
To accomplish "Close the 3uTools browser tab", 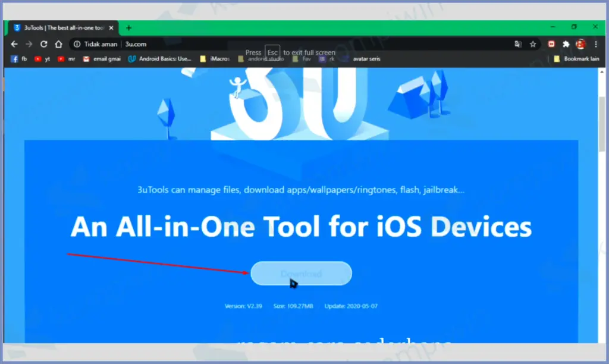I will pos(111,28).
